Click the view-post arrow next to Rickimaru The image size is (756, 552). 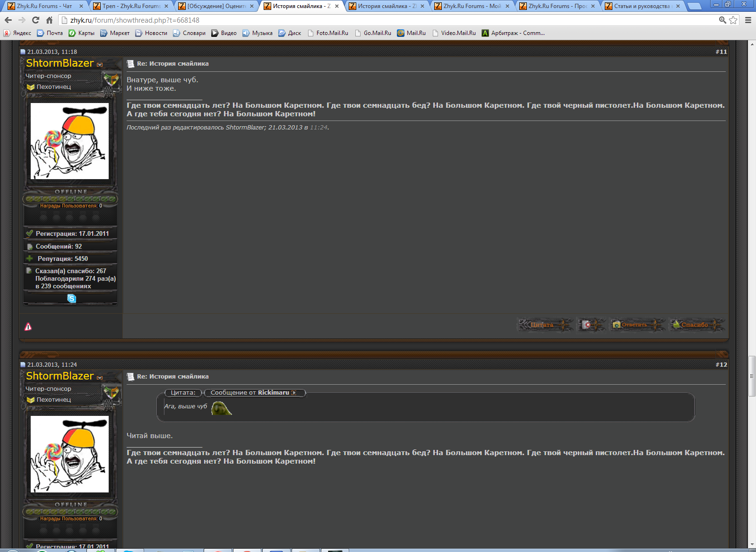coord(294,393)
